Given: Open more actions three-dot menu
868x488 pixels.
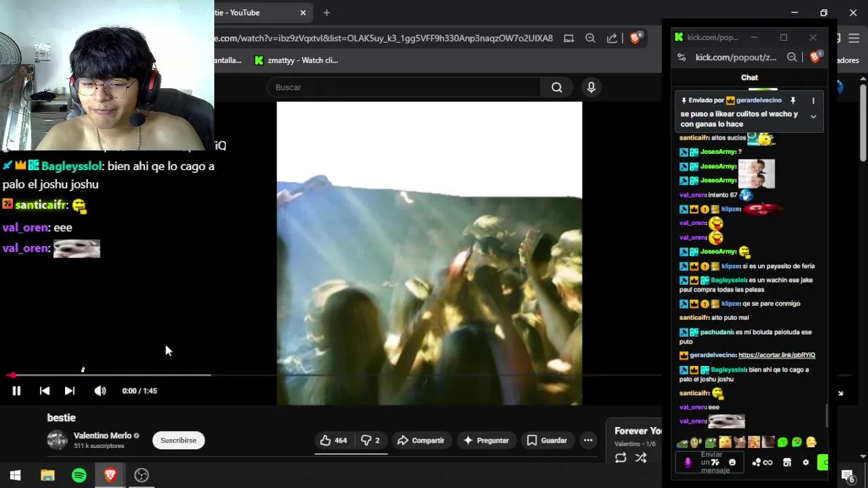Looking at the screenshot, I should pyautogui.click(x=588, y=441).
